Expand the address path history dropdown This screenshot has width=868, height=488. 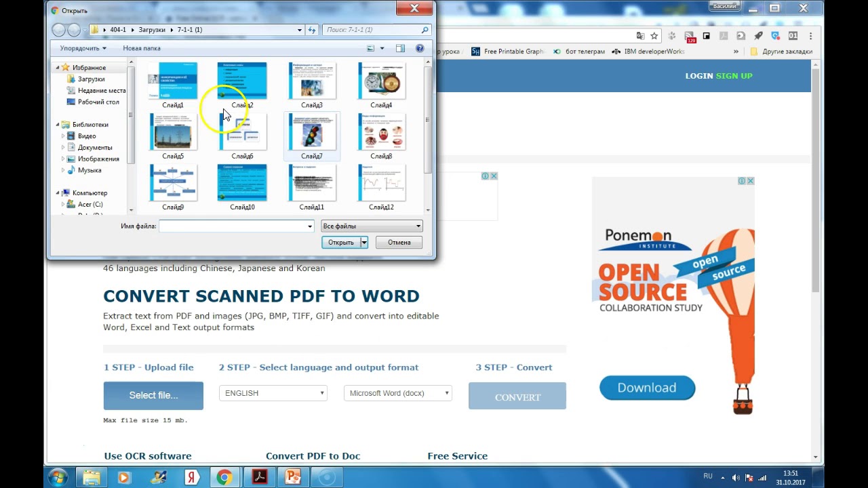(299, 30)
